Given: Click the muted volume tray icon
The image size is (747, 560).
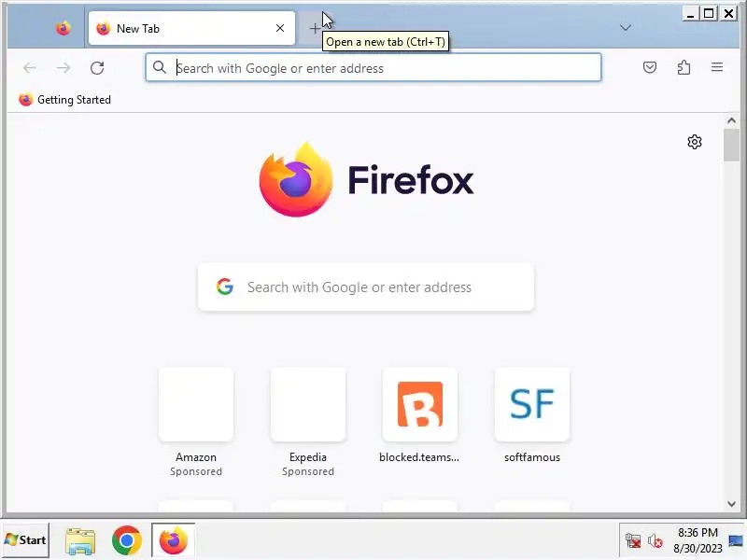Looking at the screenshot, I should 655,541.
